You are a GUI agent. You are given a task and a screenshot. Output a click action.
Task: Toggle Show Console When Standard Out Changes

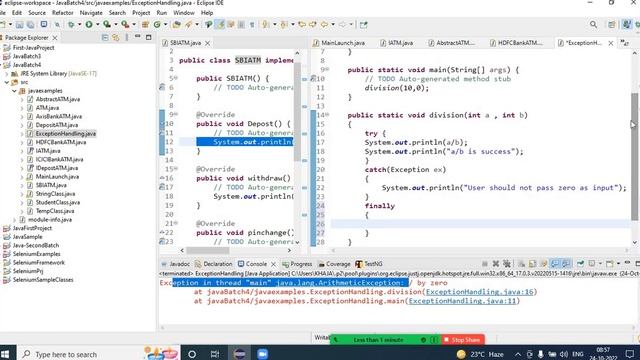[555, 264]
